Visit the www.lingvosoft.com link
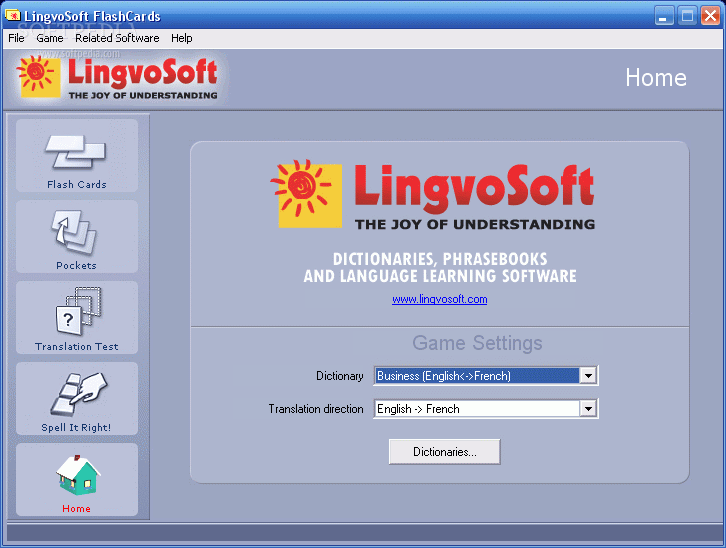 click(439, 299)
